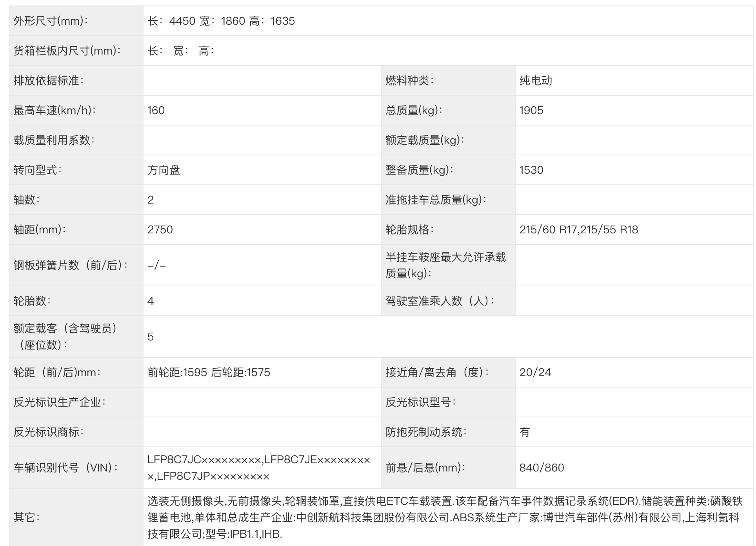Click the dimensions value 长：4450 宽：1860 高：1635
Viewport: 756px width, 546px height.
click(221, 21)
